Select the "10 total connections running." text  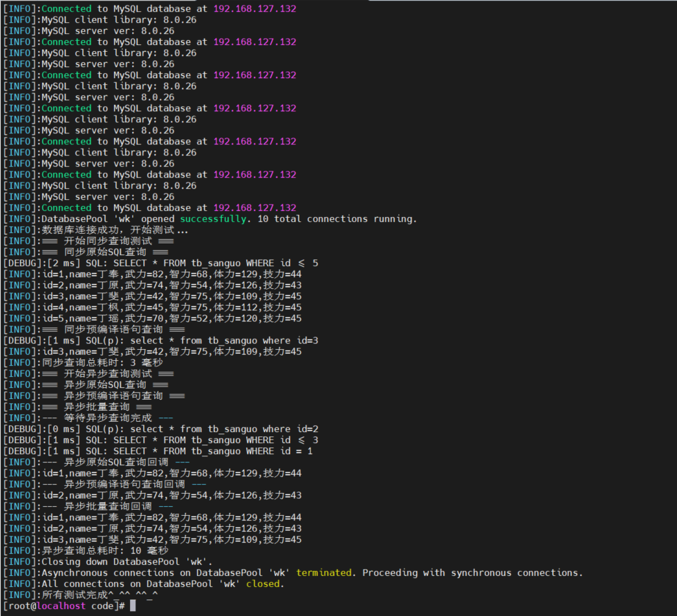337,219
